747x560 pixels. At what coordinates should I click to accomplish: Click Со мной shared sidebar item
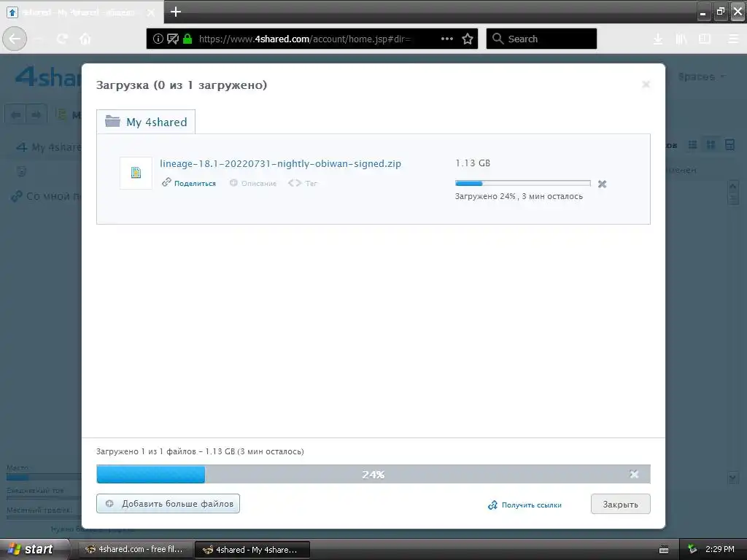tap(47, 196)
